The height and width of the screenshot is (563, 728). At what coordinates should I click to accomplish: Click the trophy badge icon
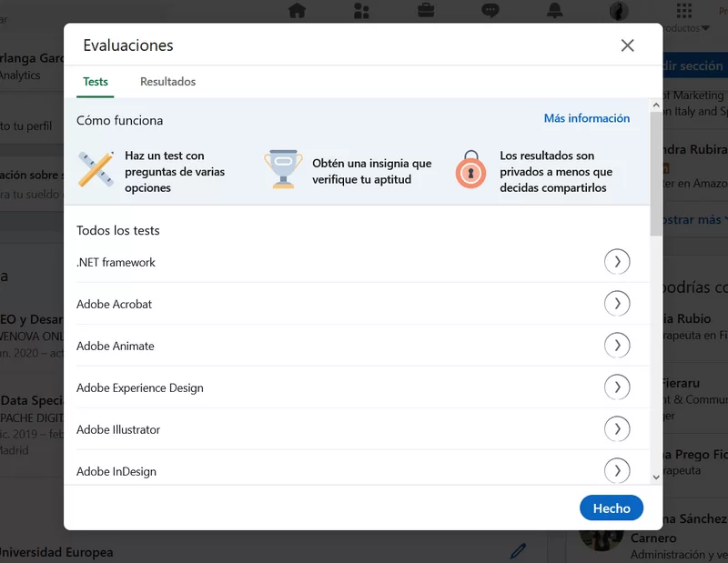(x=283, y=169)
